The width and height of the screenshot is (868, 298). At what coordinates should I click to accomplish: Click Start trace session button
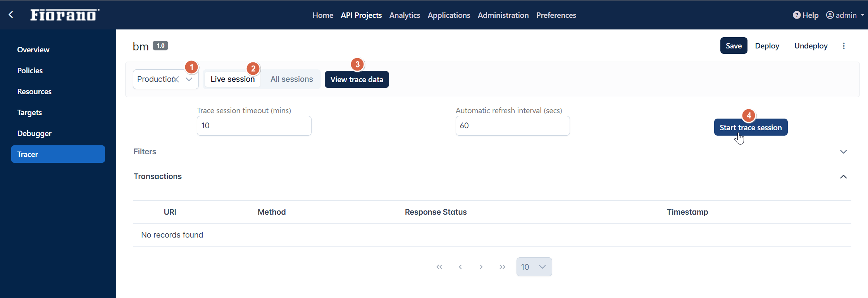[x=750, y=127]
